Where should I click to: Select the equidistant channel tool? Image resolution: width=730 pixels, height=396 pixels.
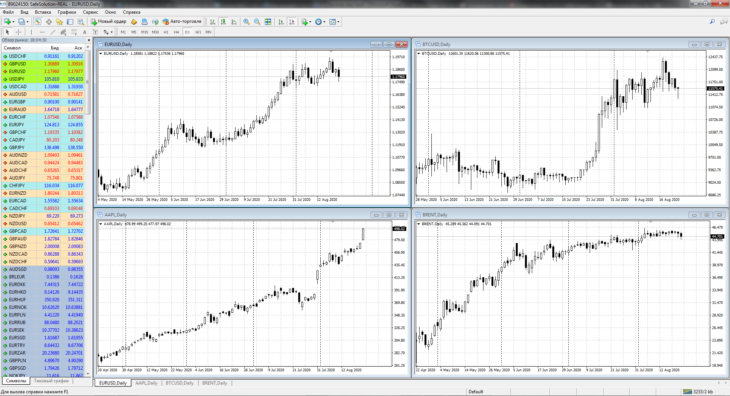[x=63, y=32]
